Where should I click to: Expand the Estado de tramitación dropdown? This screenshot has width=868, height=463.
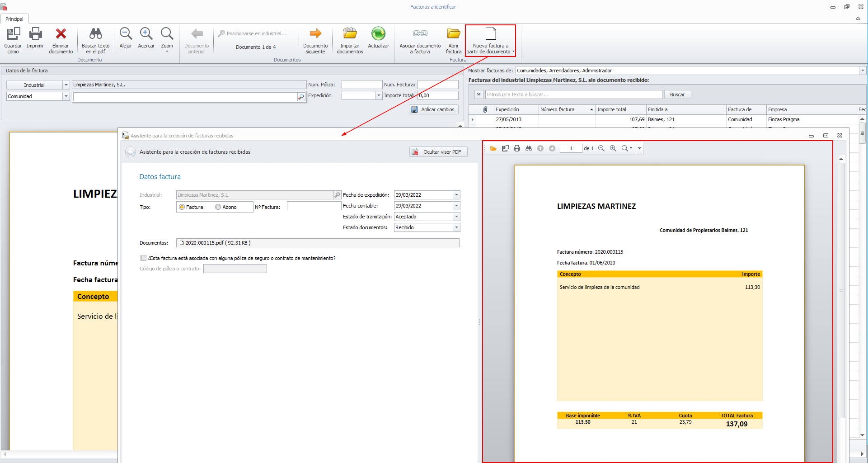tap(456, 217)
